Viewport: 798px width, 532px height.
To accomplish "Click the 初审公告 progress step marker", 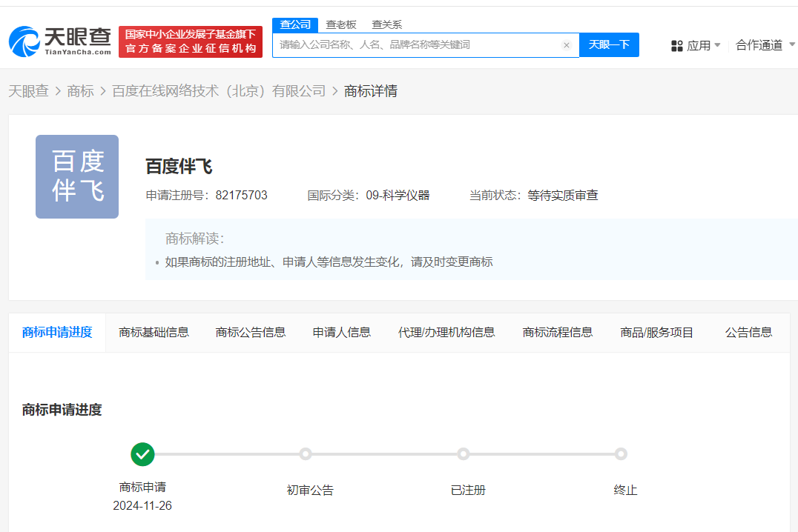I will click(305, 453).
